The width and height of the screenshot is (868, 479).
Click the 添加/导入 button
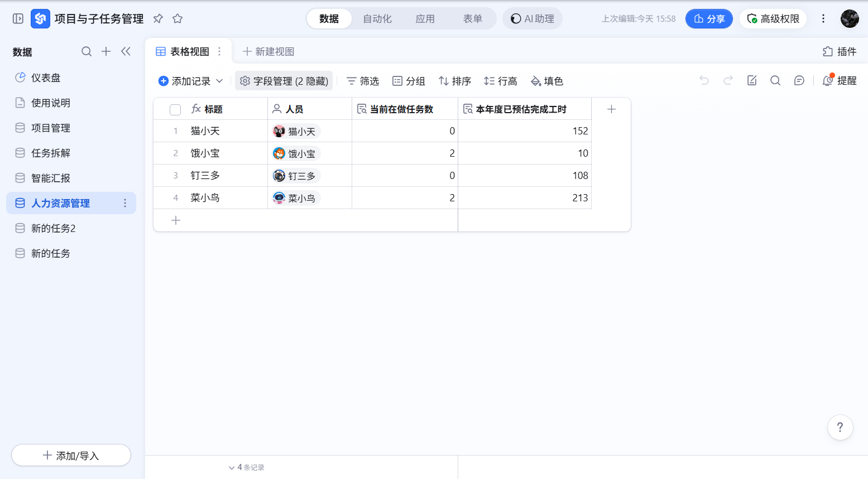[71, 455]
